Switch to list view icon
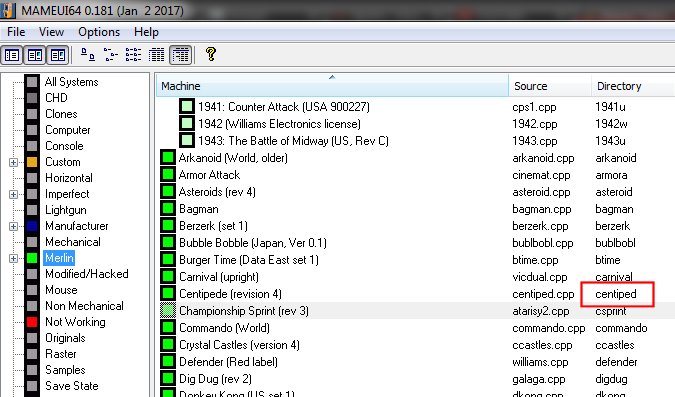 (133, 55)
